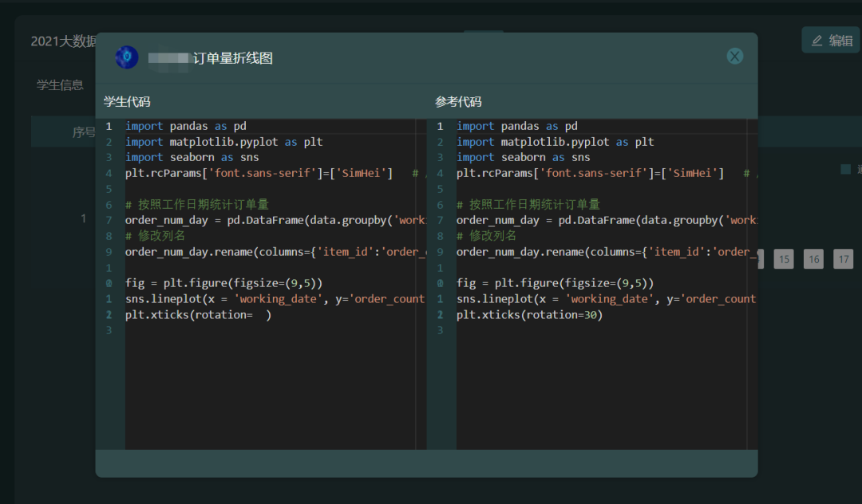The image size is (862, 504).
Task: Click student comment 按照工作日期统计订单量
Action: pyautogui.click(x=197, y=205)
